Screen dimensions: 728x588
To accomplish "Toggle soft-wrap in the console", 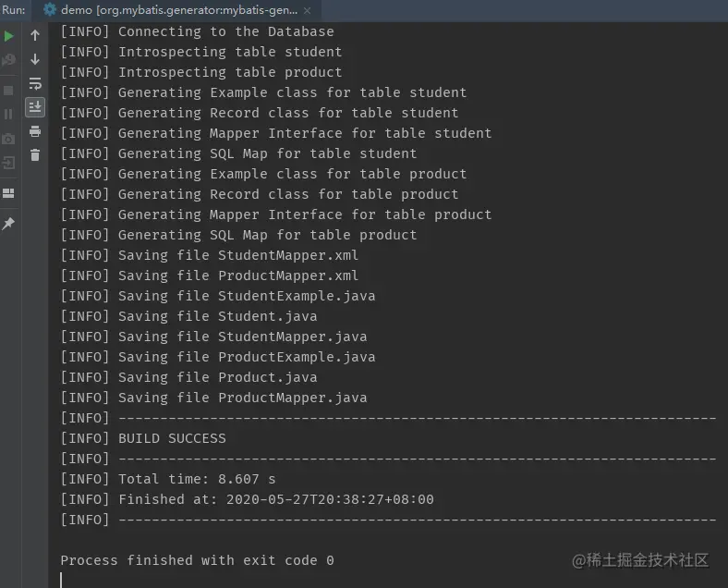I will point(35,83).
